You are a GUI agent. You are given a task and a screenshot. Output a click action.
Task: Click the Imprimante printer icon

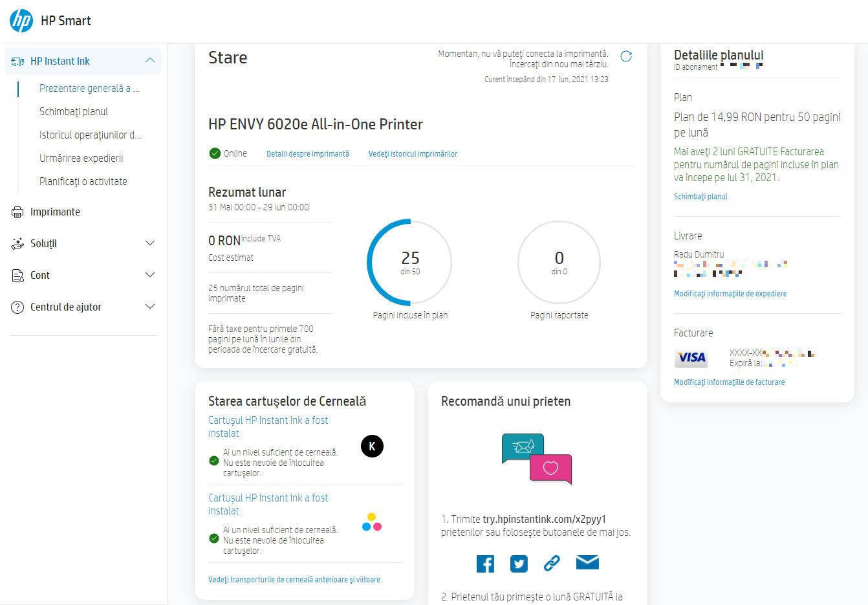coord(17,212)
